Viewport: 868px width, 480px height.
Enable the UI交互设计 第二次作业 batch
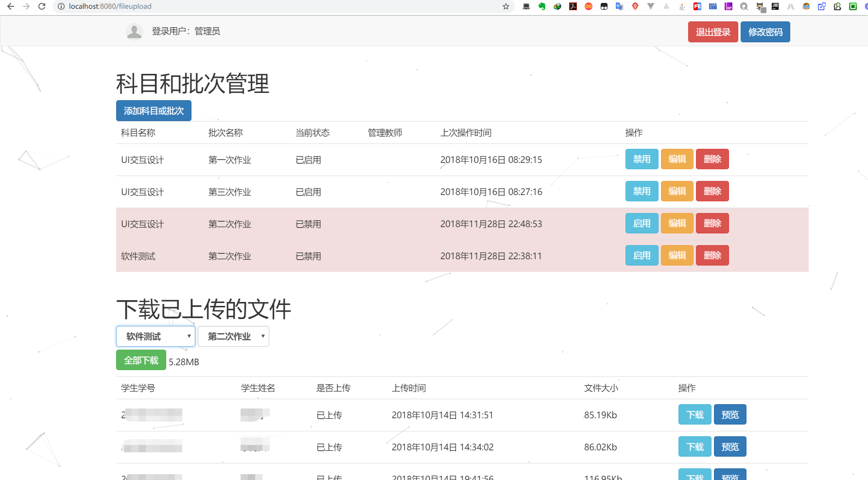coord(642,223)
